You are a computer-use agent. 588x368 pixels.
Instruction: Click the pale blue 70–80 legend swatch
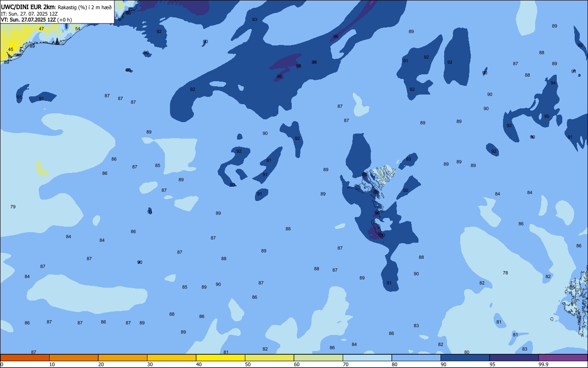367,357
